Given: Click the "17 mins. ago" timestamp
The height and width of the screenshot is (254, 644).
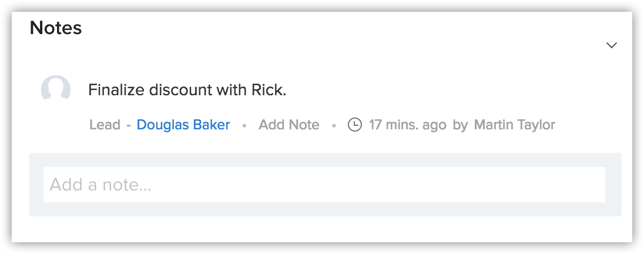Looking at the screenshot, I should [x=407, y=125].
